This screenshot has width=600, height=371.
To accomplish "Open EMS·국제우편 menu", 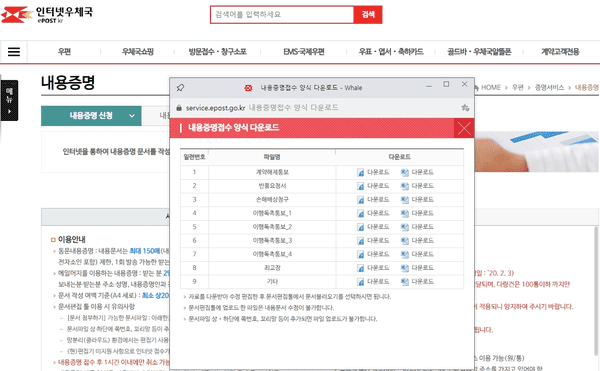I will pyautogui.click(x=304, y=52).
